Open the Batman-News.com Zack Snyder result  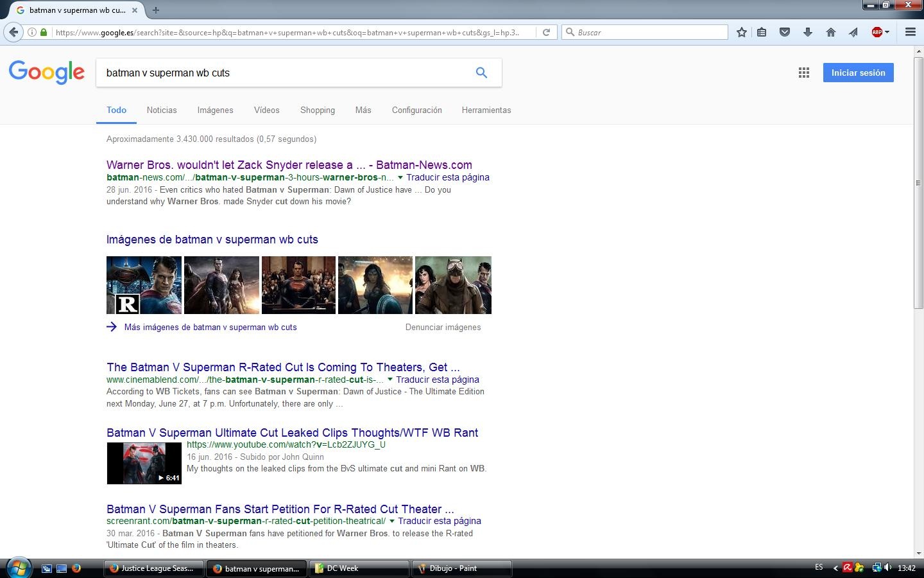pyautogui.click(x=289, y=165)
